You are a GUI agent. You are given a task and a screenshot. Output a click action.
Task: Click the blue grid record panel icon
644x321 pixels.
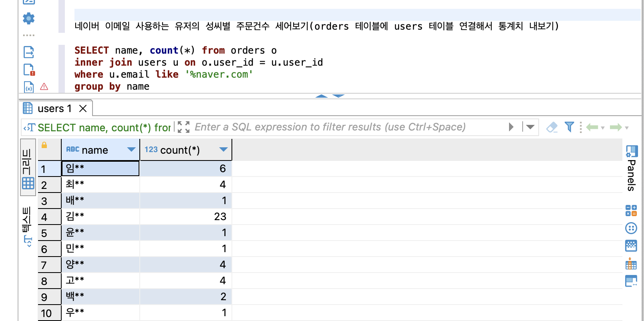(631, 246)
